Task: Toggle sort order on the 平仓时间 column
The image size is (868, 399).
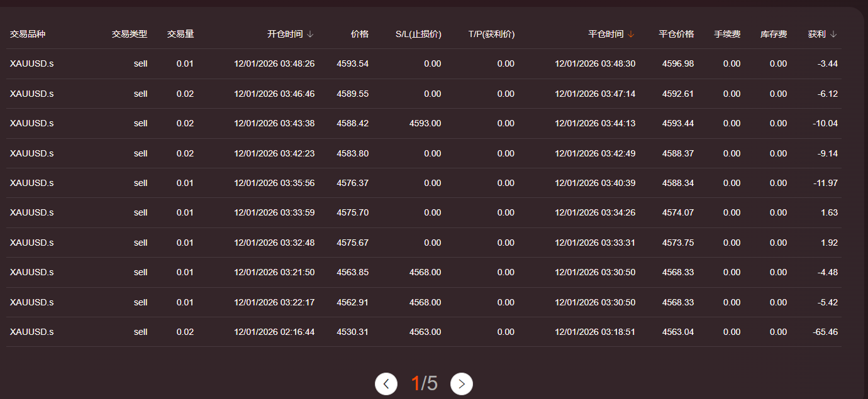Action: point(630,35)
